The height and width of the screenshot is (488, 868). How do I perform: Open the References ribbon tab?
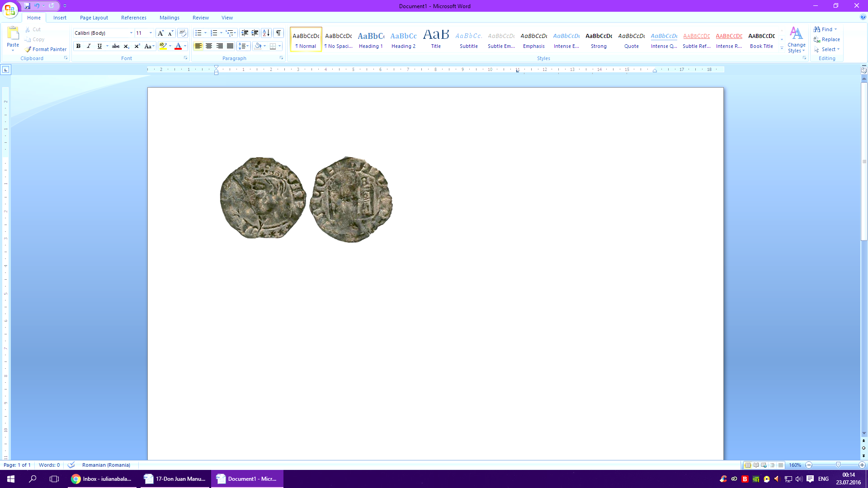(x=133, y=18)
